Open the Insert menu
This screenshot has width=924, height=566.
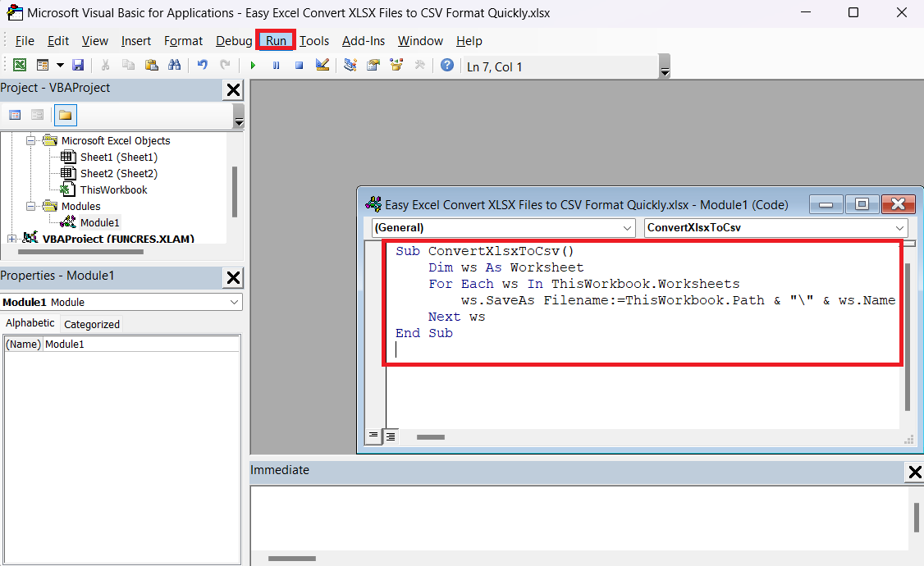tap(136, 41)
